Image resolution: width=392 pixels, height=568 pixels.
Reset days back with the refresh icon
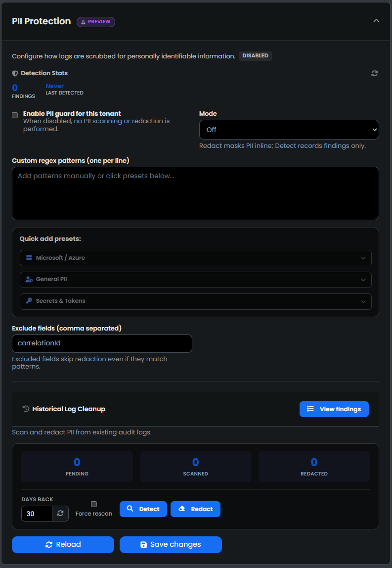coord(60,513)
